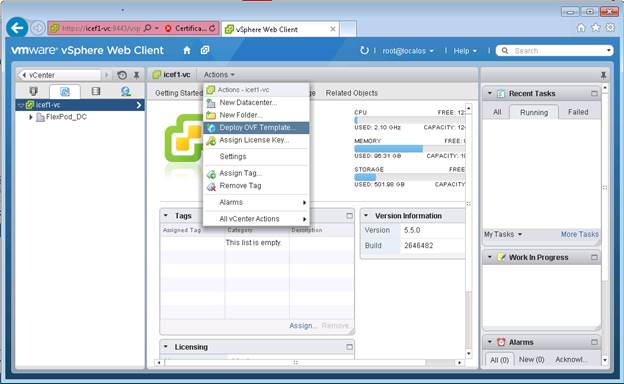
Task: Pin the right-side tasks panel
Action: (x=603, y=75)
